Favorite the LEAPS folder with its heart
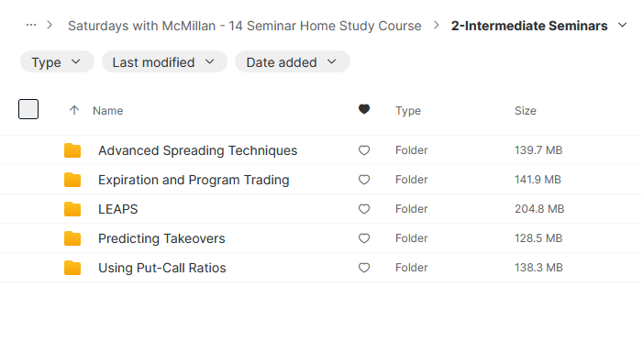 [x=364, y=209]
